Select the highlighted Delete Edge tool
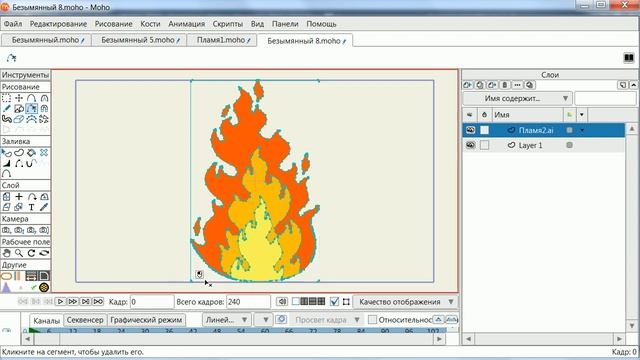640x360 pixels. (31, 109)
